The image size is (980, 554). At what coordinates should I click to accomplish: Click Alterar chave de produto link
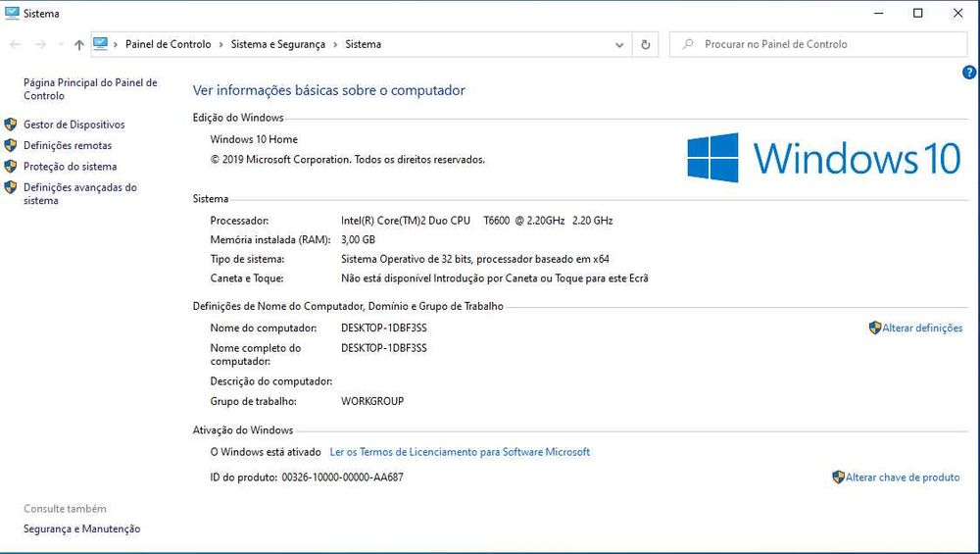tap(903, 478)
